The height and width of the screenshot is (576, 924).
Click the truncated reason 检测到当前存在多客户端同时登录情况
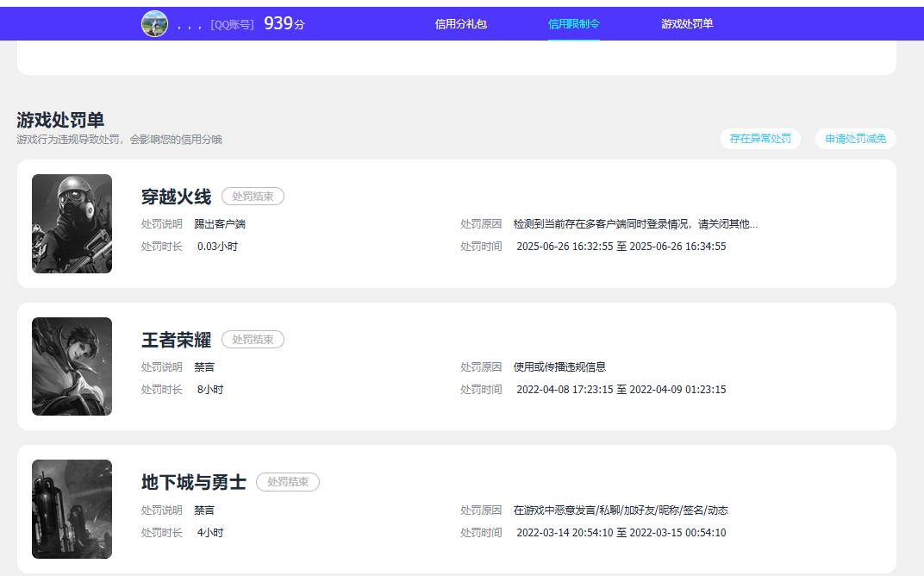click(635, 224)
